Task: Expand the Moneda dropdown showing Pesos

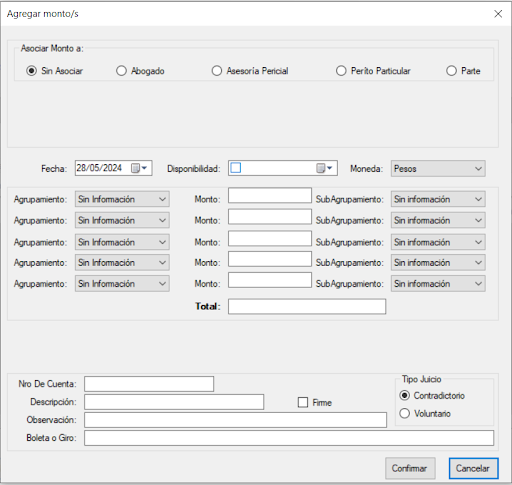Action: (438, 169)
